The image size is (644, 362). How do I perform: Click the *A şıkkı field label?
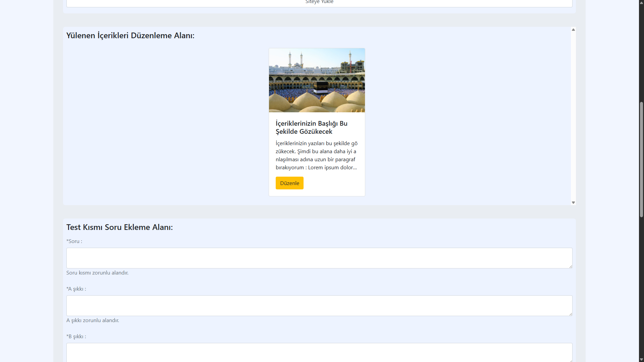click(76, 289)
